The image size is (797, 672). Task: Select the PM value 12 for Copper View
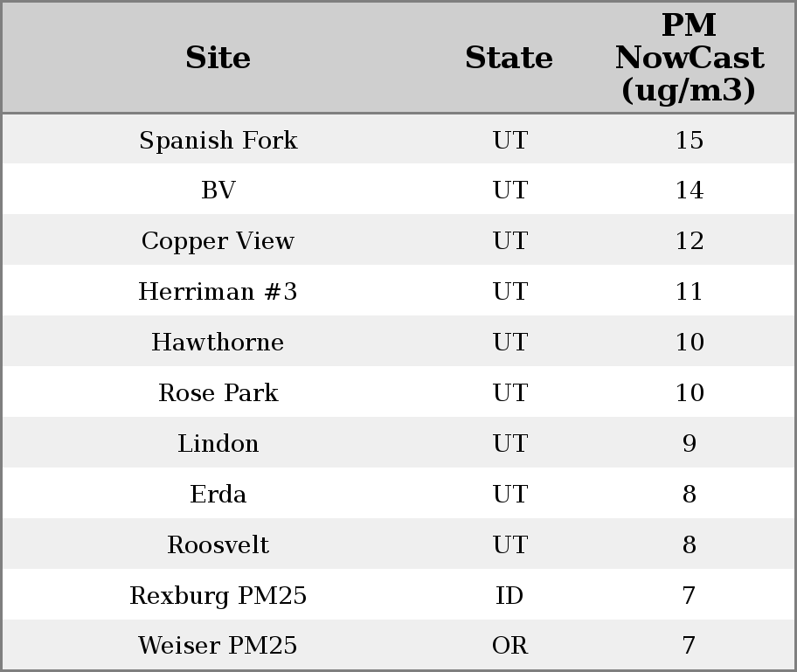pyautogui.click(x=689, y=241)
